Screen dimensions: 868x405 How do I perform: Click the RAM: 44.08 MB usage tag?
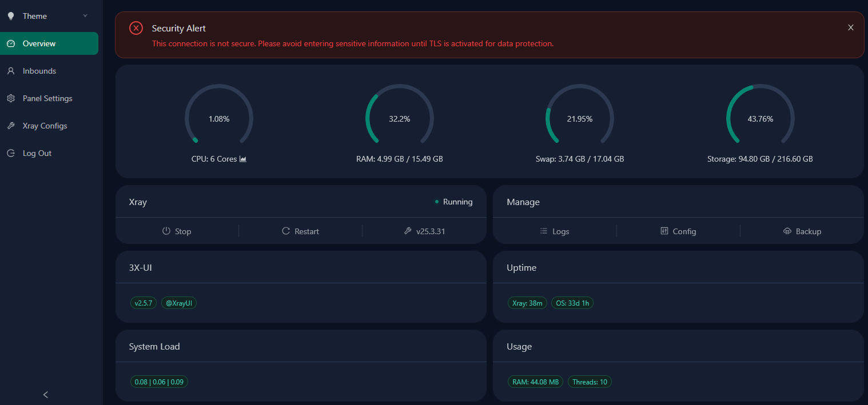pos(536,382)
